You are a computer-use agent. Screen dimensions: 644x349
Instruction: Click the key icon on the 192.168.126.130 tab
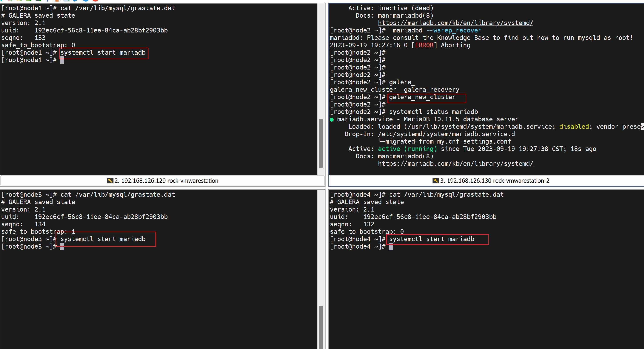pos(435,181)
